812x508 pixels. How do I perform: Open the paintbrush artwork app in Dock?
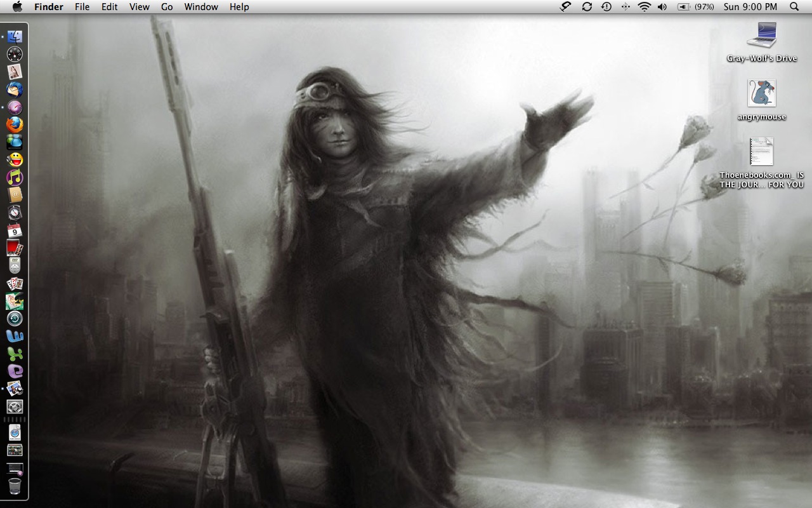[15, 301]
